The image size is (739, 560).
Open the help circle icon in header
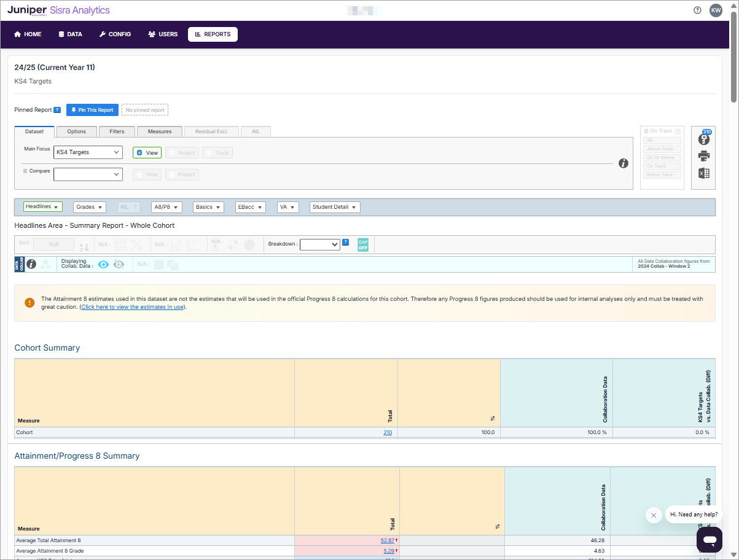697,10
